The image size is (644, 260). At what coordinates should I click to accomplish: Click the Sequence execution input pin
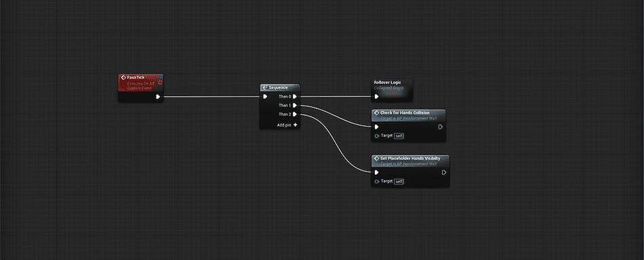click(x=265, y=97)
